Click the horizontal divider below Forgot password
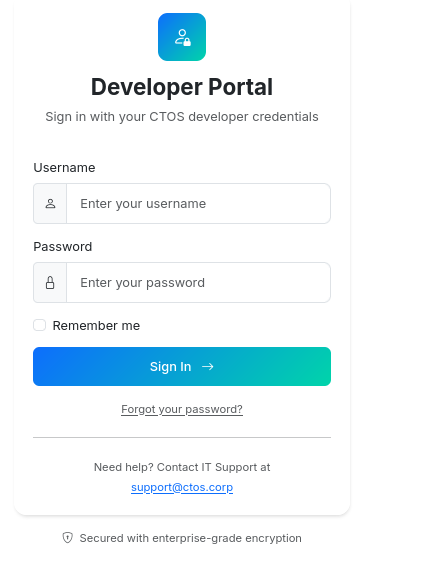Screen dimensions: 433x561 click(182, 437)
